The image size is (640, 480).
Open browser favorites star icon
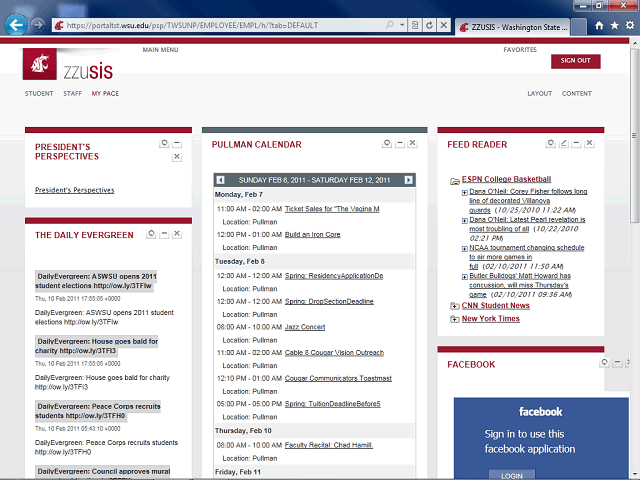[614, 26]
